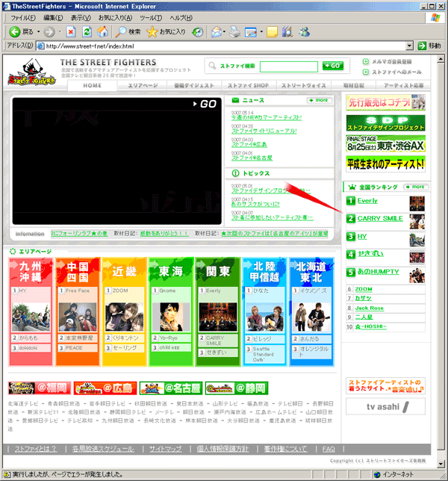
Task: Open the address bar URL dropdown
Action: click(x=409, y=46)
